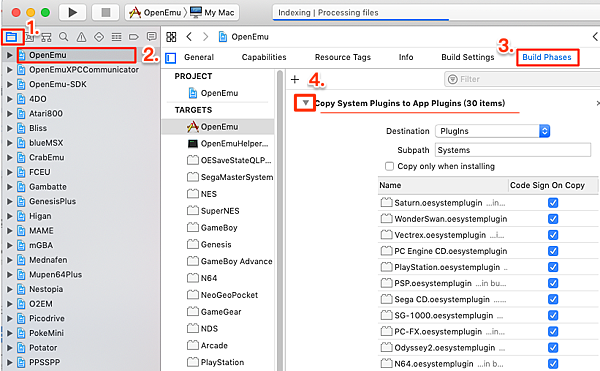Expand the Atari800 project
The image size is (600, 371).
[10, 114]
